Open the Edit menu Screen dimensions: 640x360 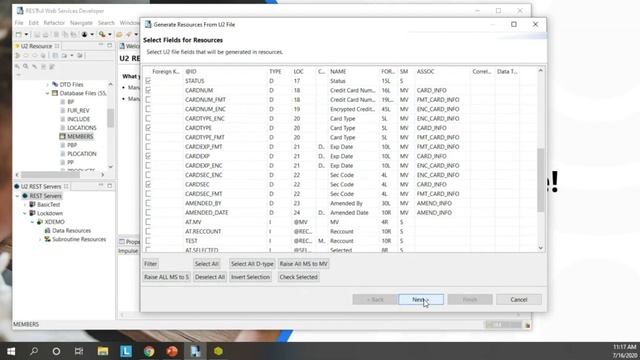click(x=33, y=23)
